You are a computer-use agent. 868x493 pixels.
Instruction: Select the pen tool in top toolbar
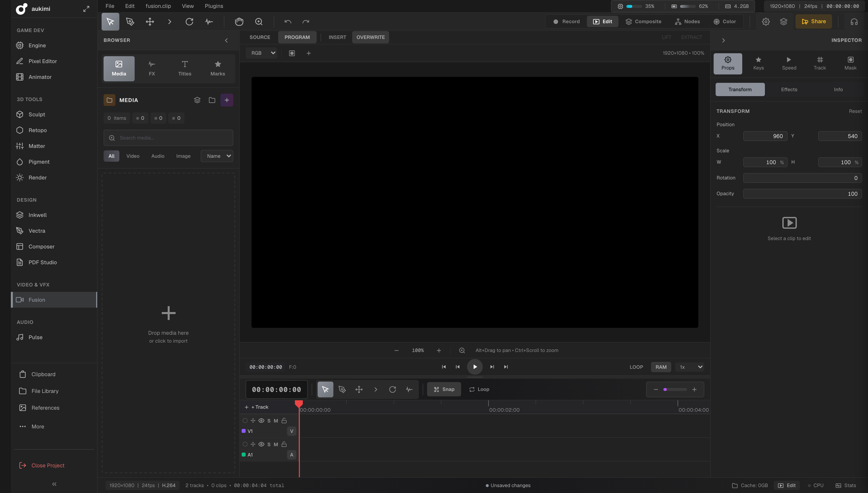pos(130,22)
